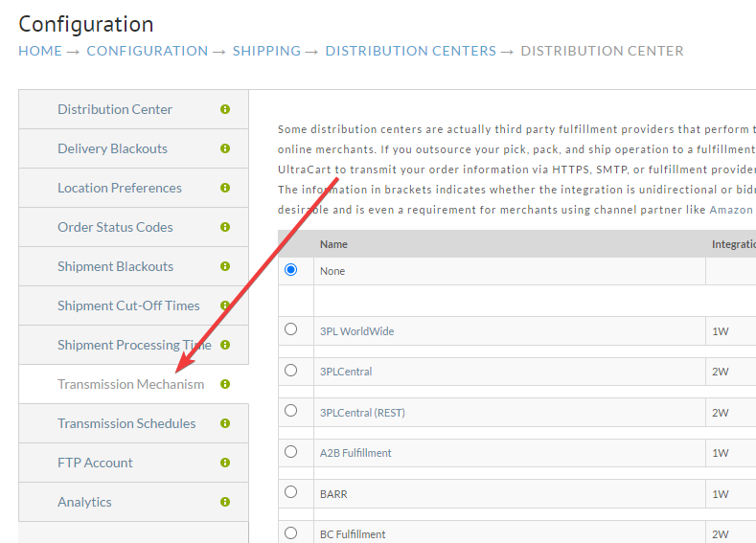This screenshot has width=756, height=543.
Task: Click info icon beside Shipment Blackouts
Action: [x=225, y=266]
